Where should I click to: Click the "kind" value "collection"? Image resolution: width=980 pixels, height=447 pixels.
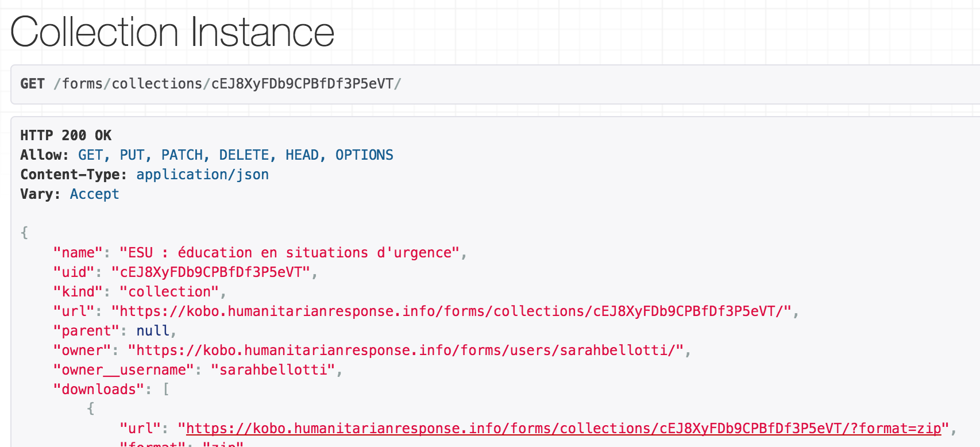coord(169,291)
